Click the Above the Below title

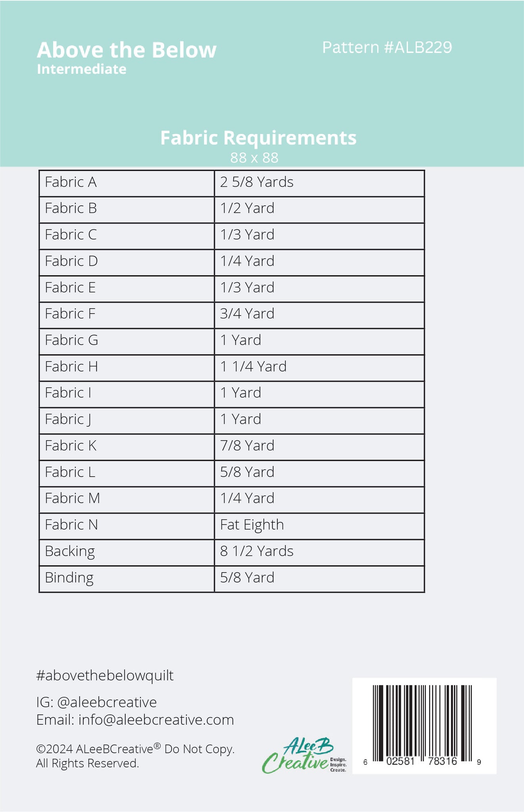coord(127,50)
